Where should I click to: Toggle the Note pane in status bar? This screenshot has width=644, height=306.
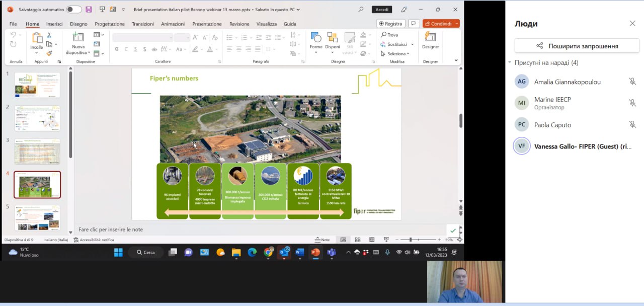[323, 240]
